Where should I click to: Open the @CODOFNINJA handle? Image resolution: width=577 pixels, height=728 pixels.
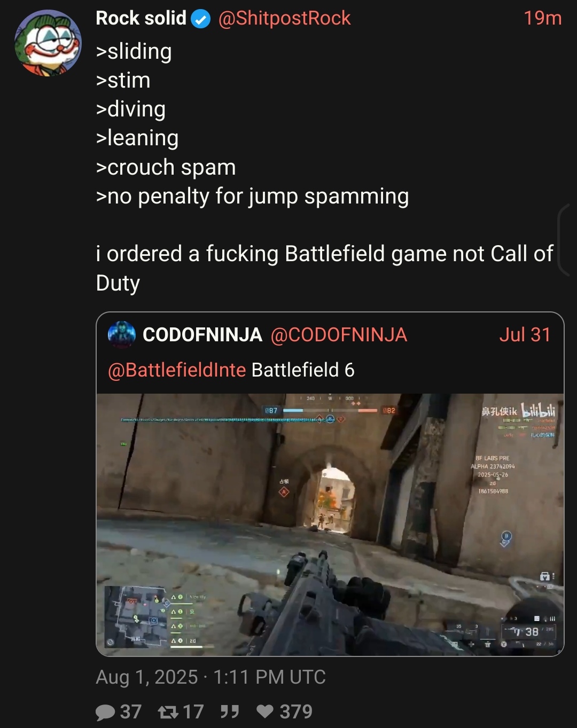[x=339, y=335]
